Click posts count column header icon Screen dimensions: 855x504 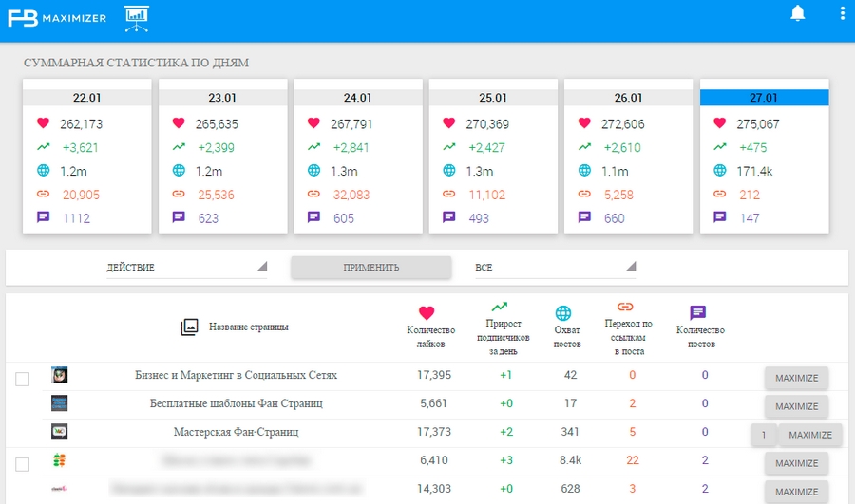click(697, 313)
